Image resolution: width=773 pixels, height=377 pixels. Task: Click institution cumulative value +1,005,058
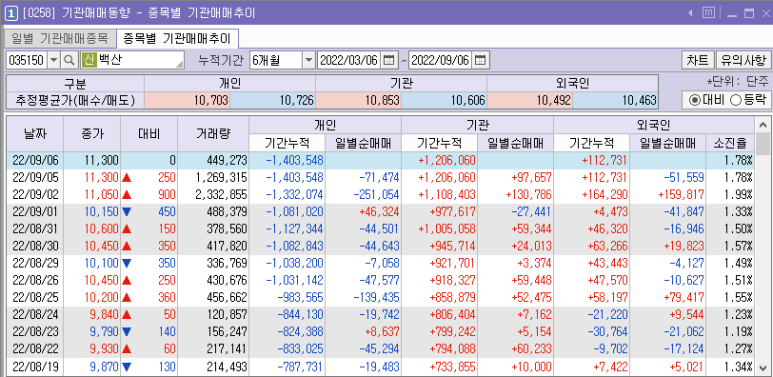(x=447, y=229)
